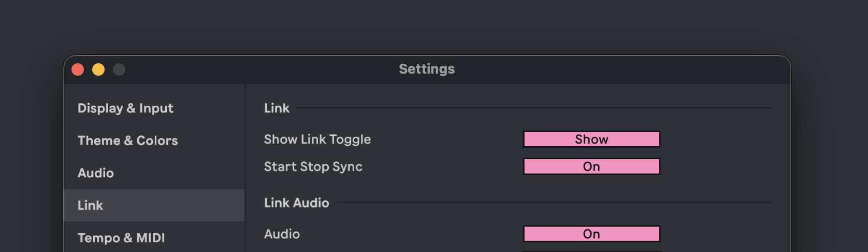Close the Settings window with red button
This screenshot has height=252, width=868.
[78, 69]
